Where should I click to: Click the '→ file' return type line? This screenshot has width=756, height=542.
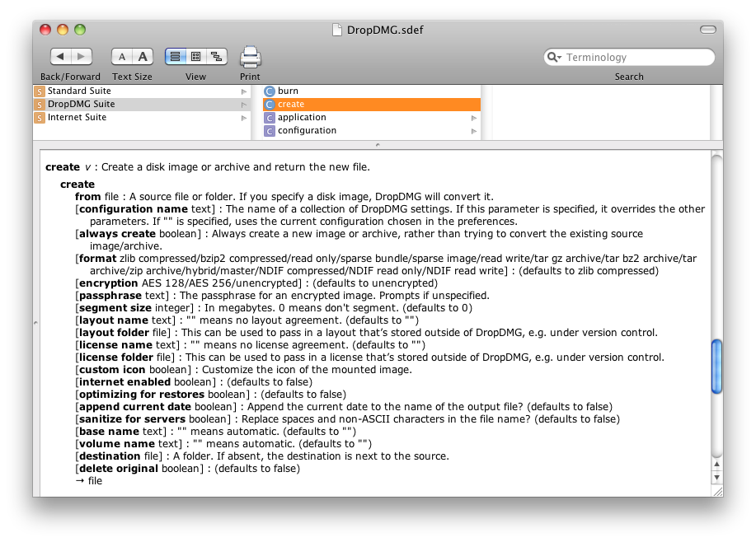coord(89,481)
